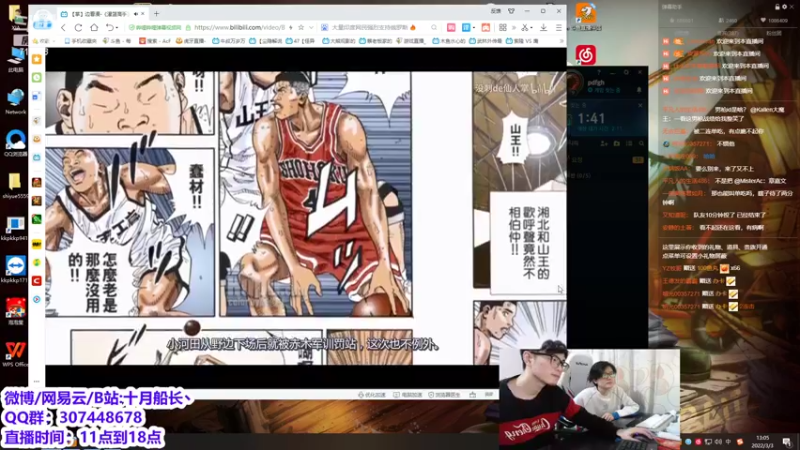Viewport: 800px width, 450px height.
Task: Click the undo closed-tab arrow
Action: pyautogui.click(x=109, y=28)
